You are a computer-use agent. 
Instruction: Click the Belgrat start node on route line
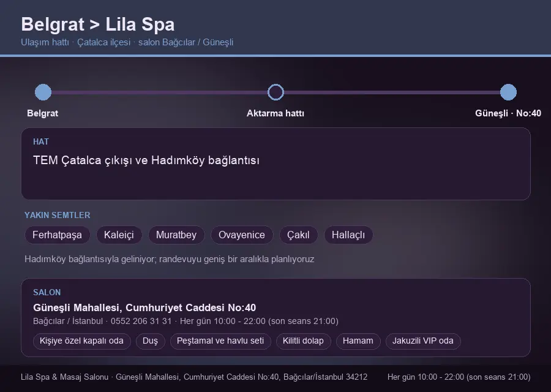point(43,92)
